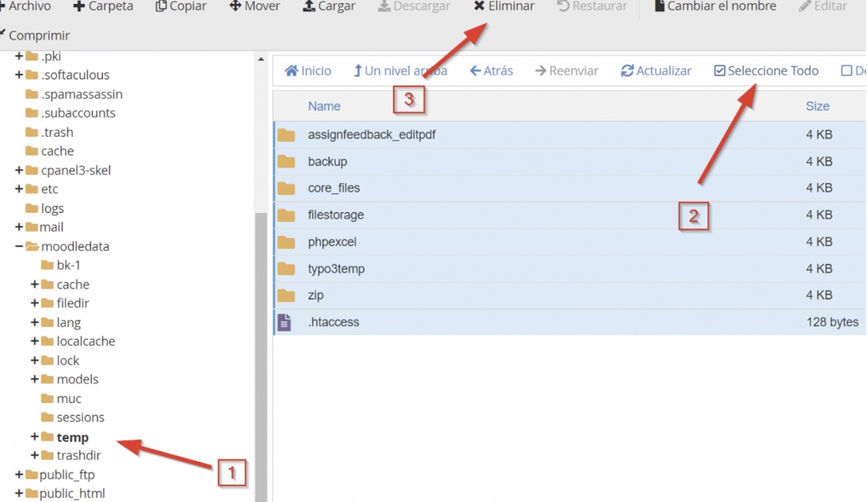Click the Eliminar delete icon
Screen dimensions: 868x502
[x=479, y=6]
